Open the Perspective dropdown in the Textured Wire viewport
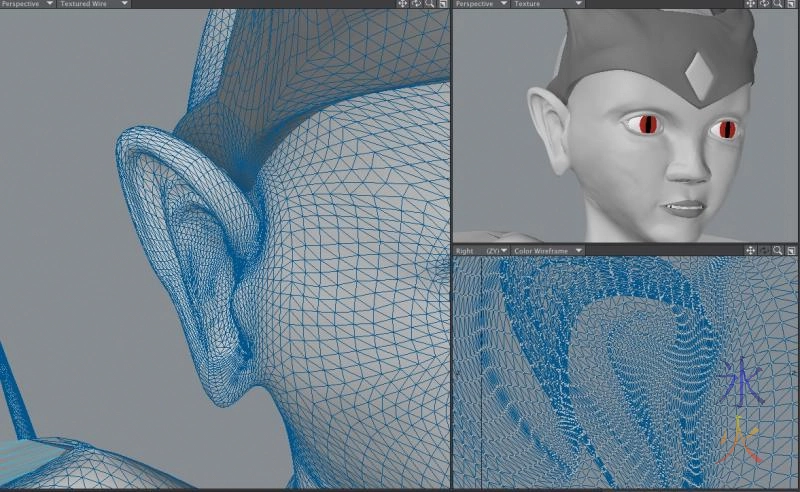The height and width of the screenshot is (492, 800). [27, 4]
